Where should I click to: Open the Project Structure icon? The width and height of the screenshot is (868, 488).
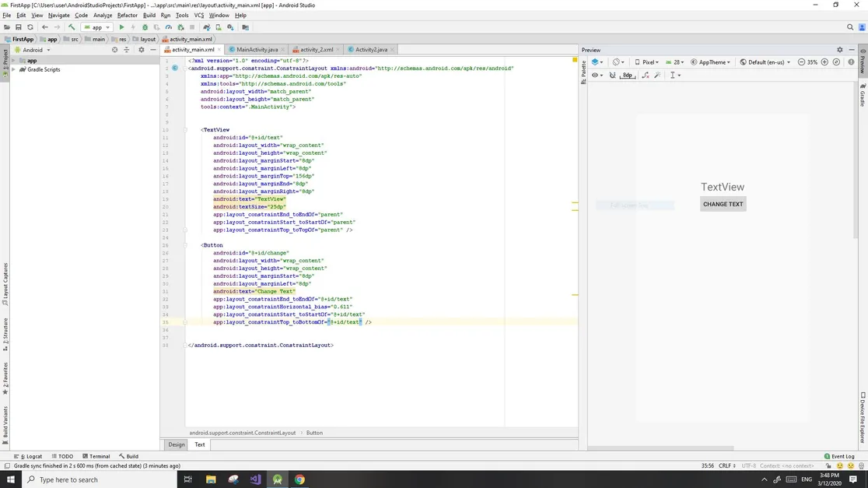click(245, 27)
